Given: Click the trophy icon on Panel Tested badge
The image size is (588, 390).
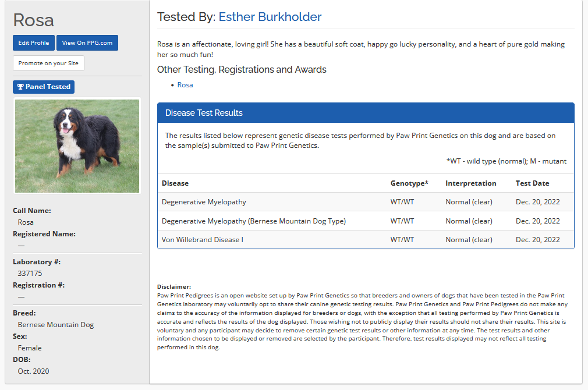Looking at the screenshot, I should point(20,87).
